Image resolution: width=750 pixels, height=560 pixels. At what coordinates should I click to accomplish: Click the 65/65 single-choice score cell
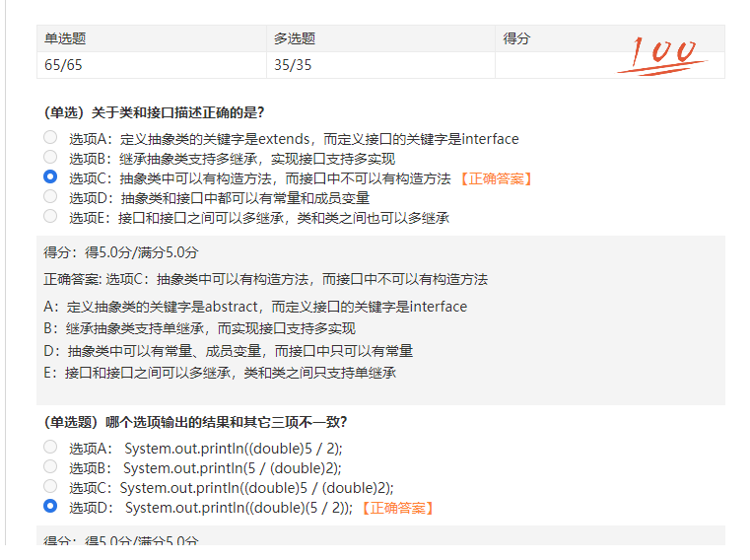coord(63,65)
